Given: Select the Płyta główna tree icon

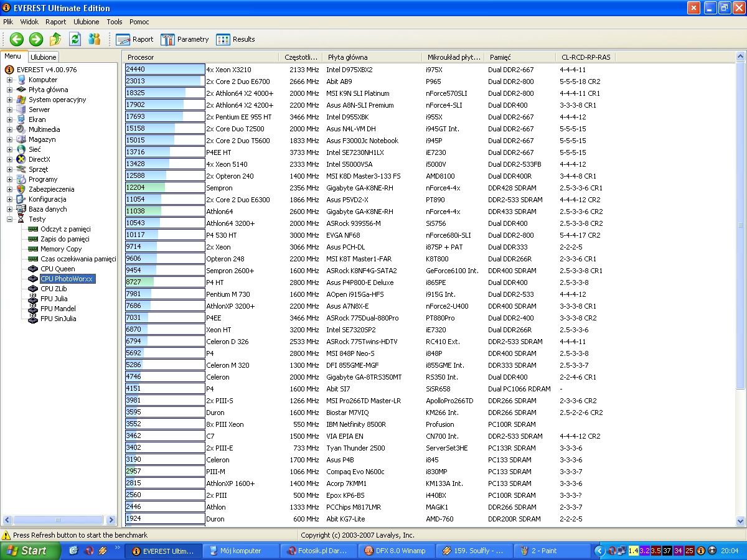Looking at the screenshot, I should pyautogui.click(x=22, y=90).
